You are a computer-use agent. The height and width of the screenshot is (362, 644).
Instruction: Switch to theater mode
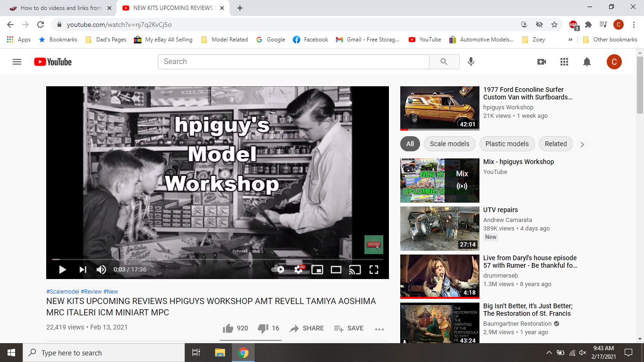pyautogui.click(x=336, y=270)
